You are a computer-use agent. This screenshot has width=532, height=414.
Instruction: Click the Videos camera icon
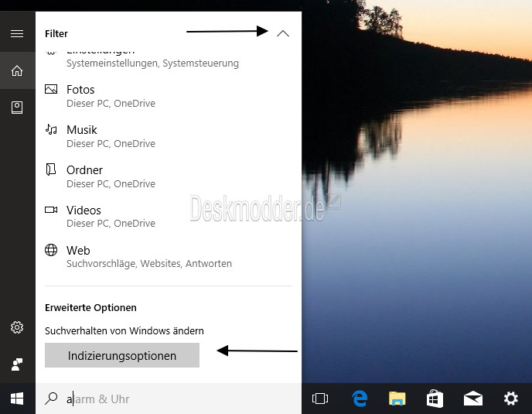pos(51,210)
